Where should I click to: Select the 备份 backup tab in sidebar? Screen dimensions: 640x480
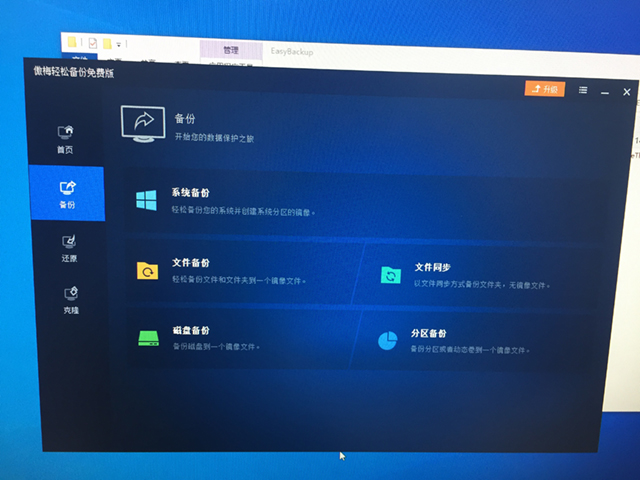(67, 193)
